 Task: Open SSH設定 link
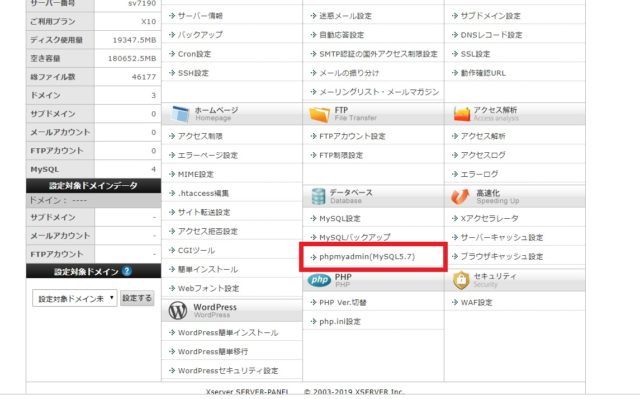tap(193, 73)
